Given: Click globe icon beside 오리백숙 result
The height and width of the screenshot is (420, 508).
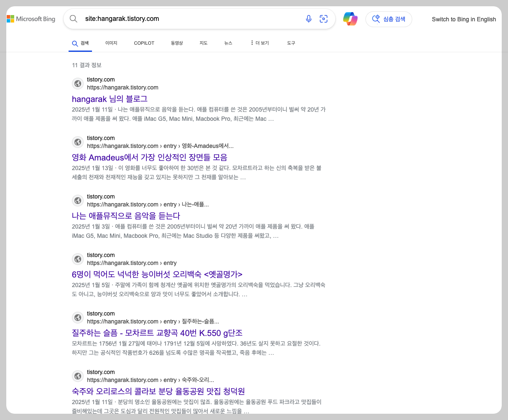Looking at the screenshot, I should 78,259.
